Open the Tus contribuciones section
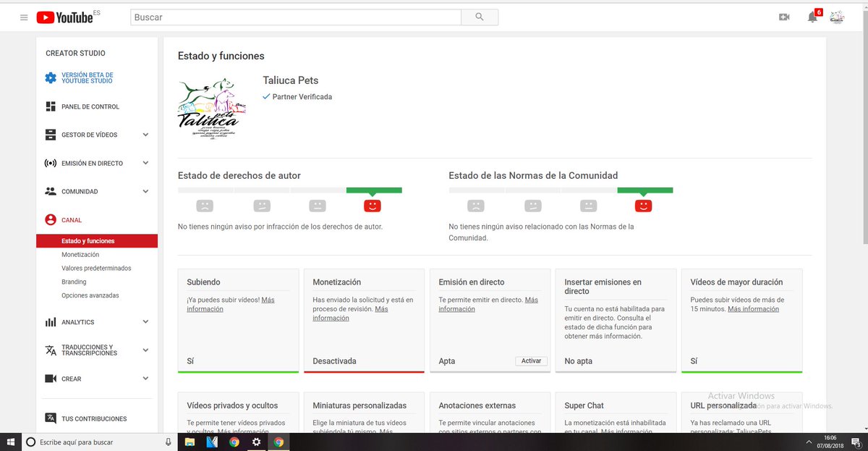The width and height of the screenshot is (868, 451). [94, 418]
